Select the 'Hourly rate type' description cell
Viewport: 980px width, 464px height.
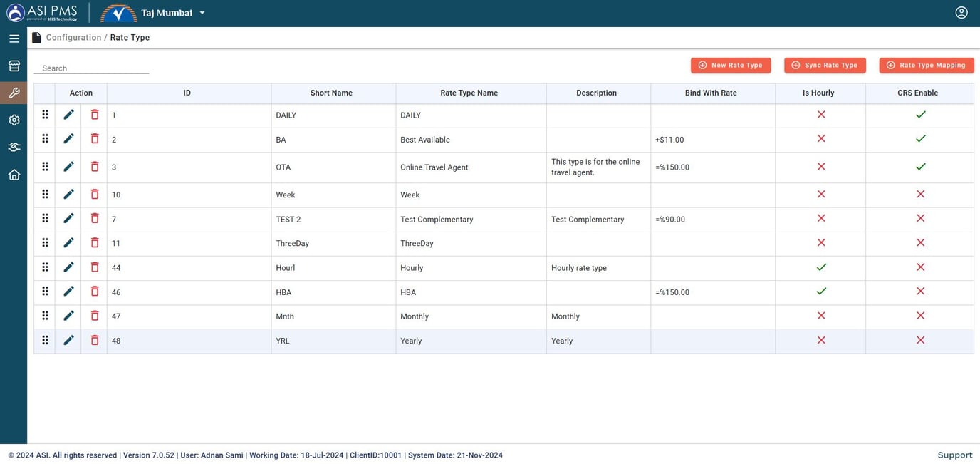tap(598, 268)
